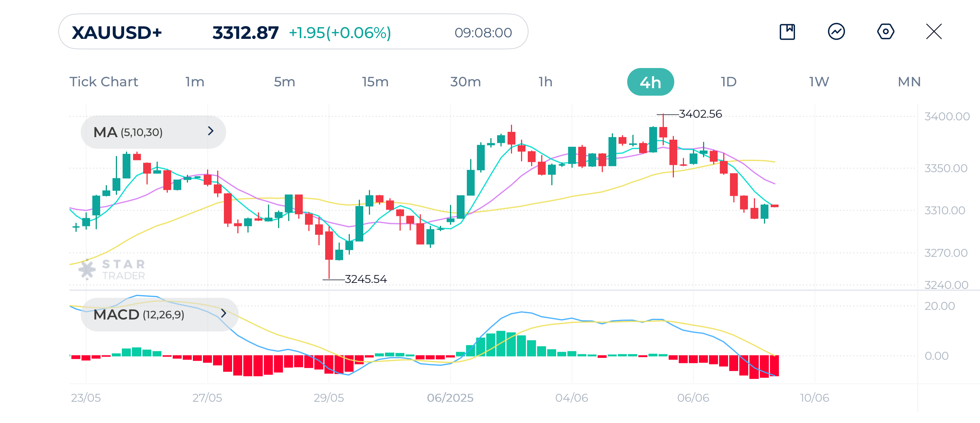Click the 3245.54 low price marker
Image resolution: width=980 pixels, height=423 pixels.
pyautogui.click(x=366, y=279)
